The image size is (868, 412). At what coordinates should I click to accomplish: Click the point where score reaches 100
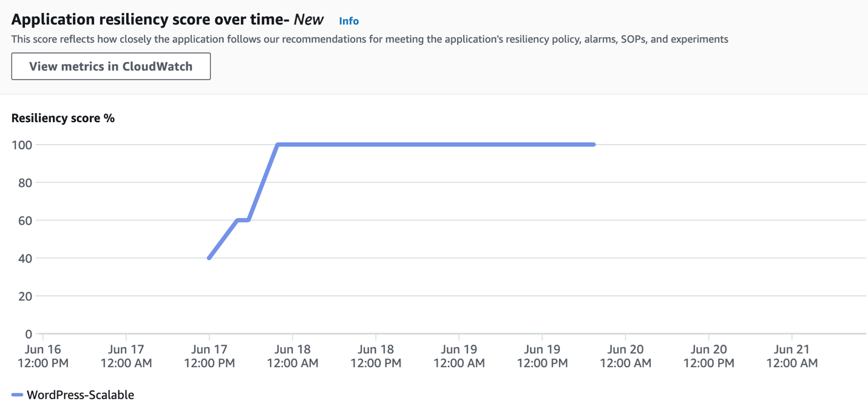point(277,145)
